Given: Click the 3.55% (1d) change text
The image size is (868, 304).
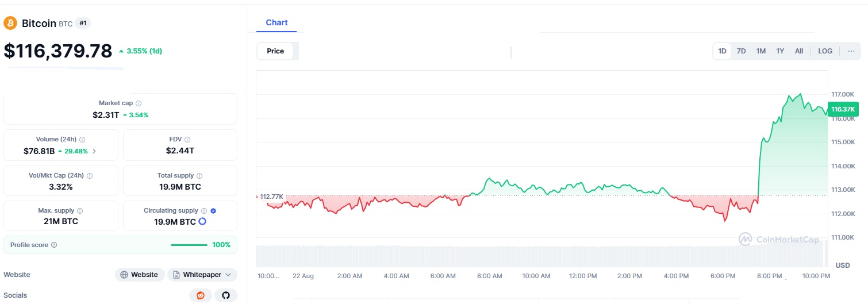Looking at the screenshot, I should 145,51.
